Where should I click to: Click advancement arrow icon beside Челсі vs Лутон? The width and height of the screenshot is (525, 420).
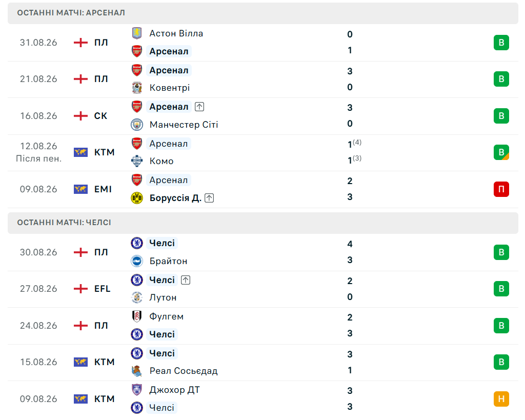(186, 280)
